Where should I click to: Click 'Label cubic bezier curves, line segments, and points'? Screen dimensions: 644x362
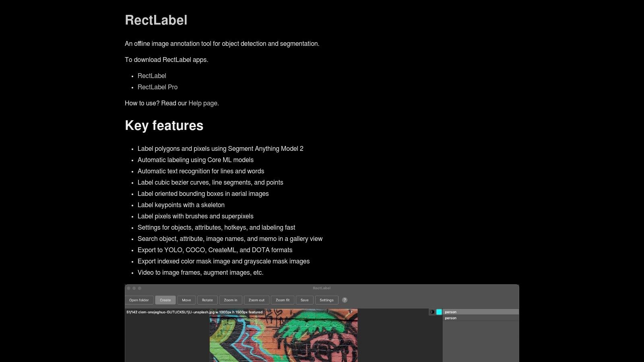[211, 182]
